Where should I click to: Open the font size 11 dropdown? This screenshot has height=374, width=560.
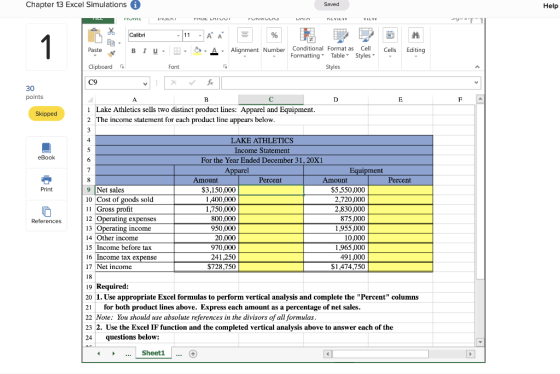click(200, 35)
